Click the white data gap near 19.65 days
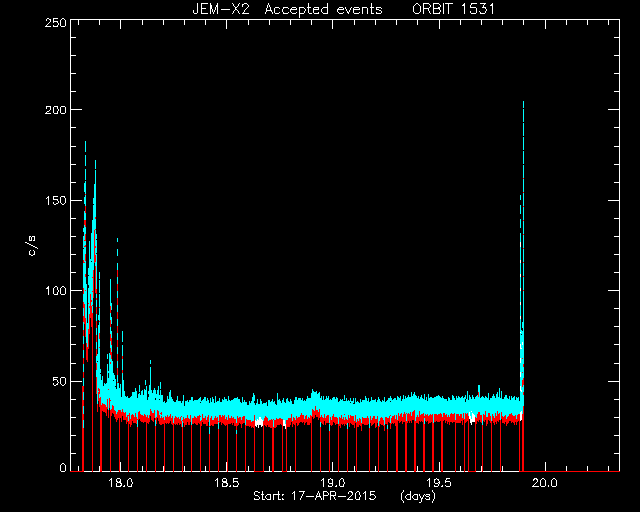This screenshot has width=640, height=512. point(472,417)
